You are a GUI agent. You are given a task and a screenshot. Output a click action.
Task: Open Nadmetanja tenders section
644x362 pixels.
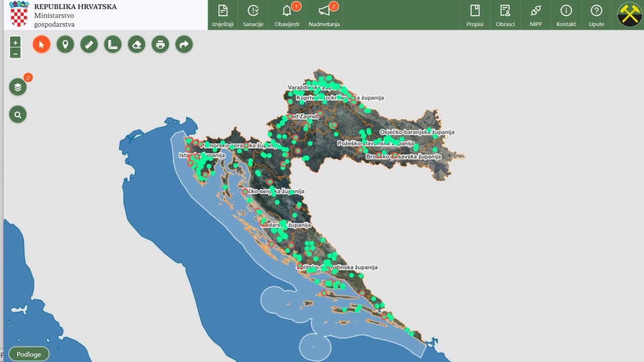pyautogui.click(x=324, y=15)
